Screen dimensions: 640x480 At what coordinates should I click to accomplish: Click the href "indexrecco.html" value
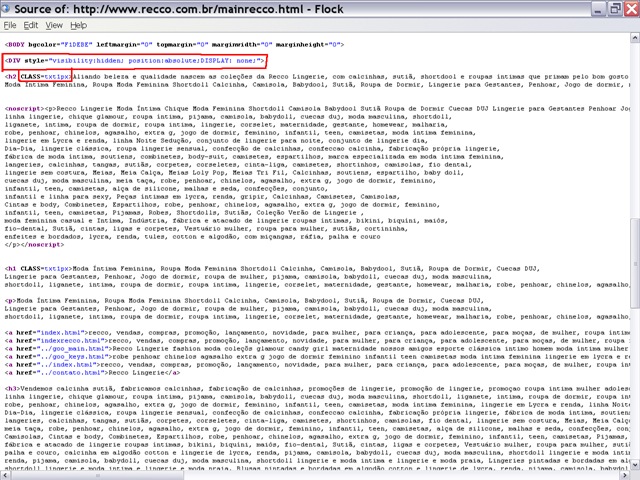[72, 341]
